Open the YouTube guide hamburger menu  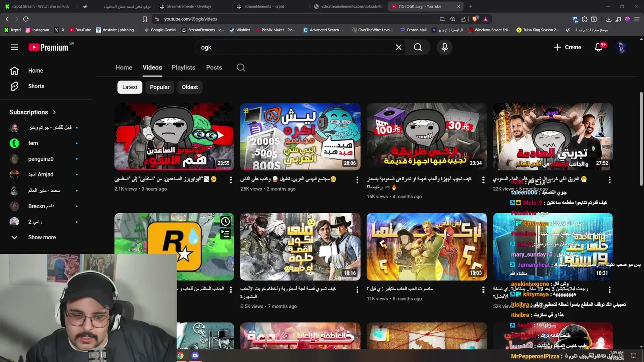click(x=14, y=47)
